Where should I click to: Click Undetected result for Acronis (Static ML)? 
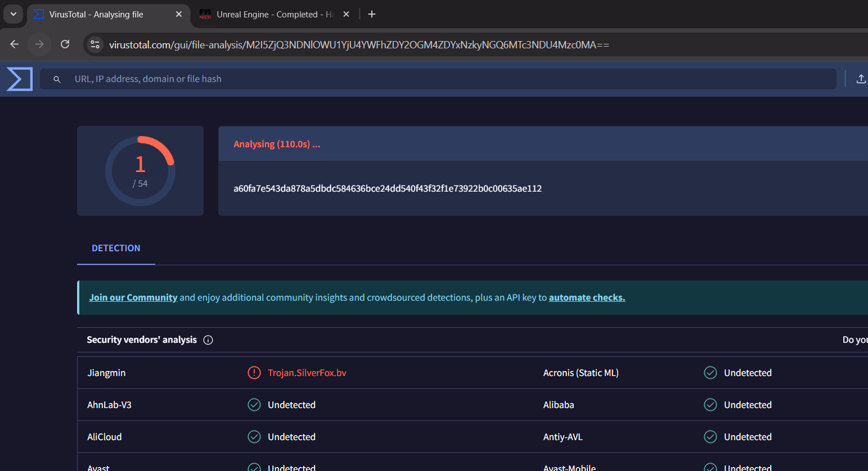[x=748, y=373]
